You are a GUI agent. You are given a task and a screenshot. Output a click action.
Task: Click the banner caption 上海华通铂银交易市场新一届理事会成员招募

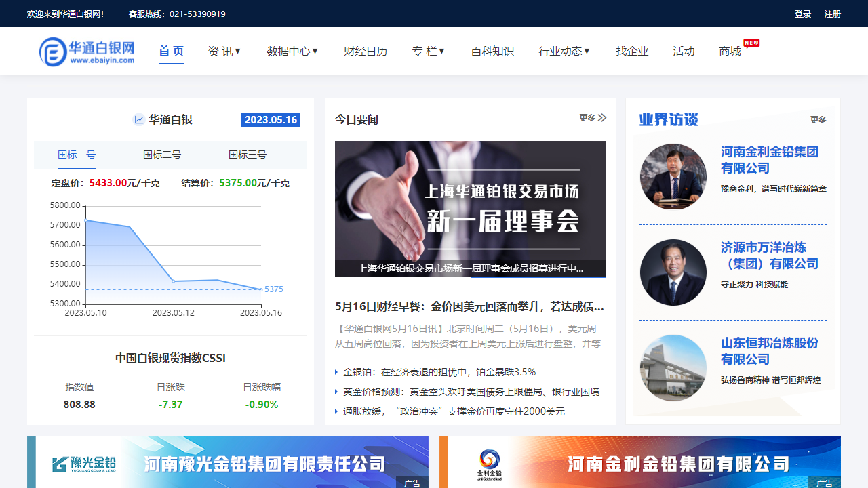point(471,268)
